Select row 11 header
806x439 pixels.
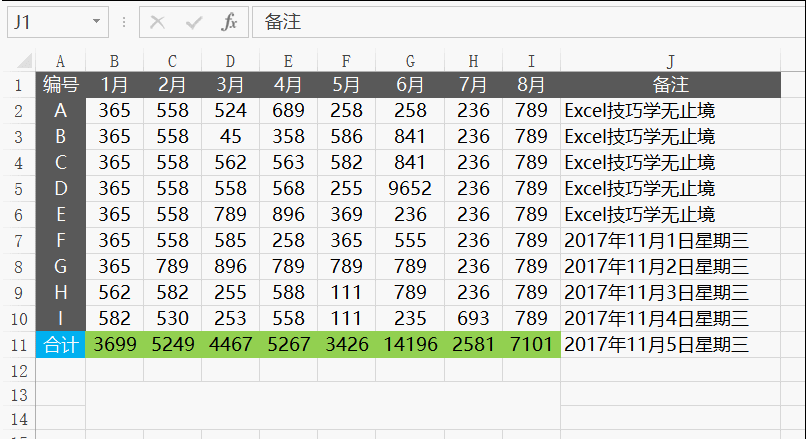click(x=19, y=344)
